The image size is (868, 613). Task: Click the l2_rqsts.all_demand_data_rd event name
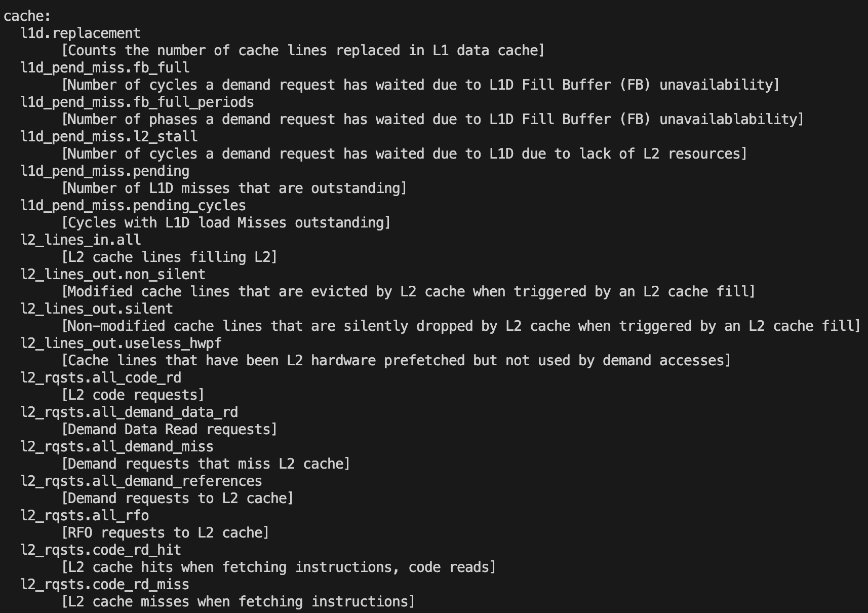[129, 412]
